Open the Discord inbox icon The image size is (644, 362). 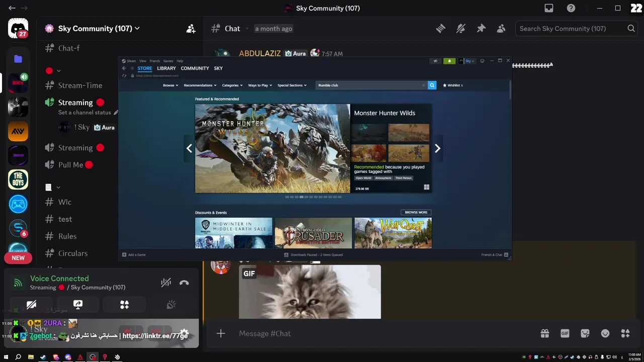pyautogui.click(x=549, y=8)
